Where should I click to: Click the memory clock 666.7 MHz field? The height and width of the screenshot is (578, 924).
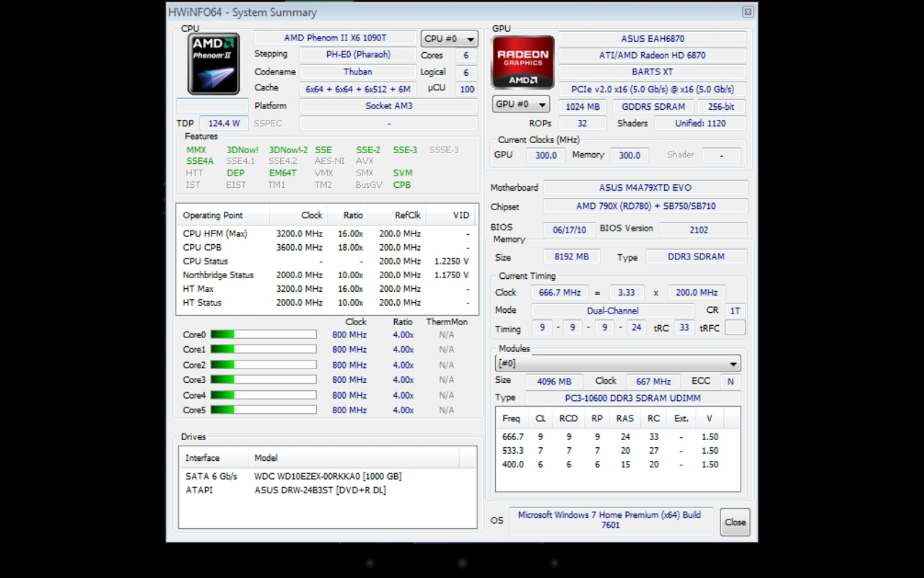point(559,293)
